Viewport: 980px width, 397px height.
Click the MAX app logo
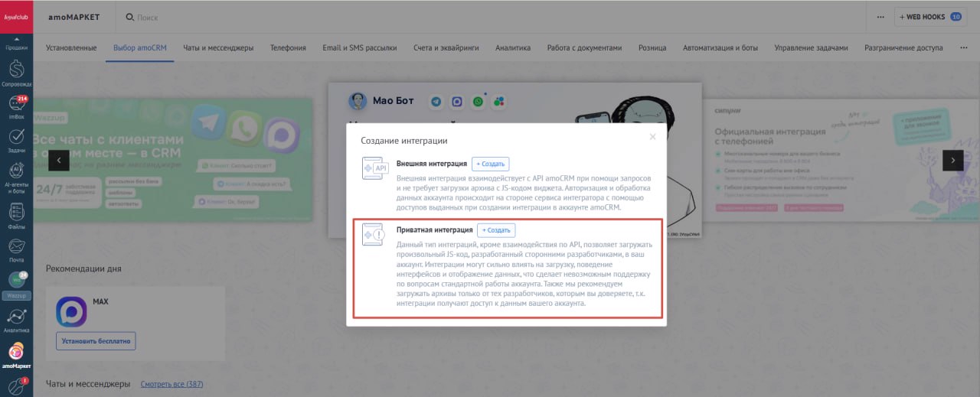pyautogui.click(x=71, y=312)
